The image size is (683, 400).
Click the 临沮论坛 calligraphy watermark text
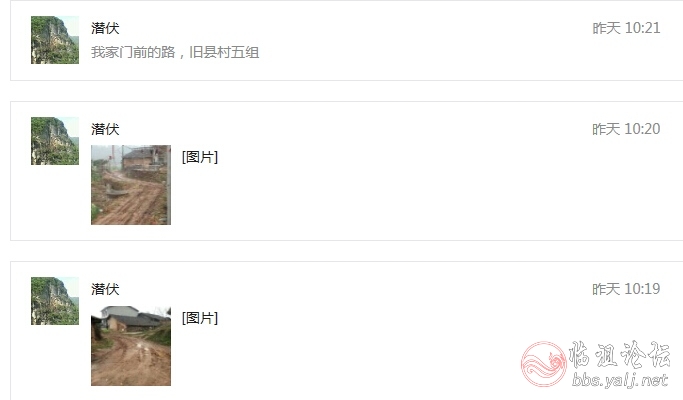tap(619, 354)
